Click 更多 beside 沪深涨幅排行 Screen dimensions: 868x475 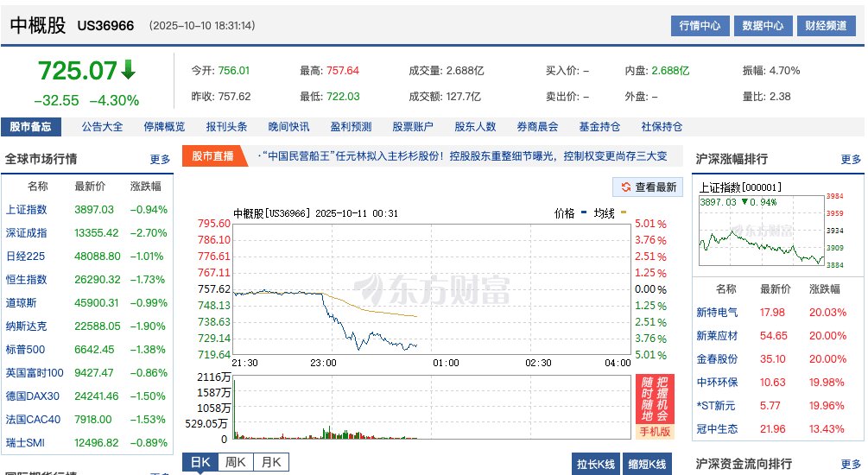pyautogui.click(x=851, y=160)
